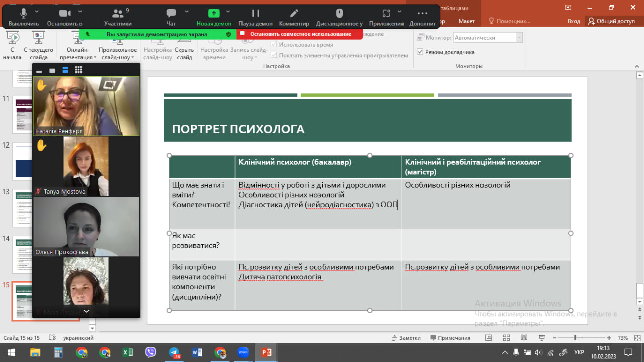Click the zoom slider in status bar
The image size is (644, 362).
point(575,338)
